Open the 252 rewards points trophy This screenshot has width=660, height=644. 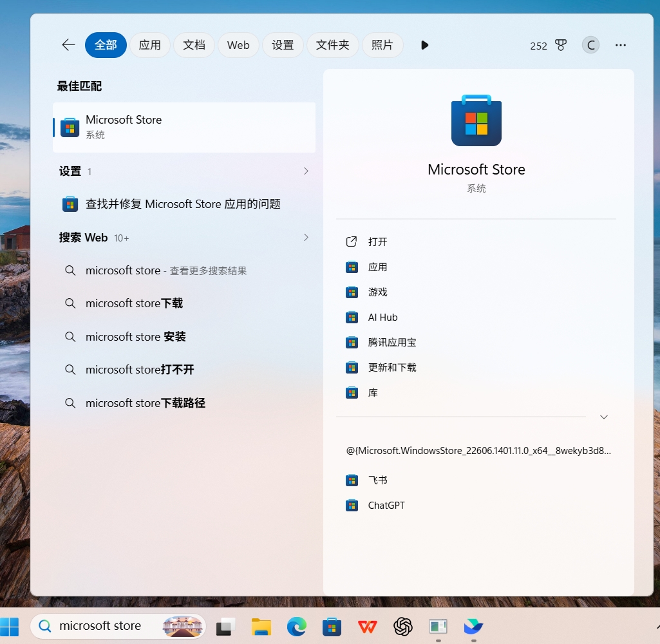pyautogui.click(x=548, y=46)
